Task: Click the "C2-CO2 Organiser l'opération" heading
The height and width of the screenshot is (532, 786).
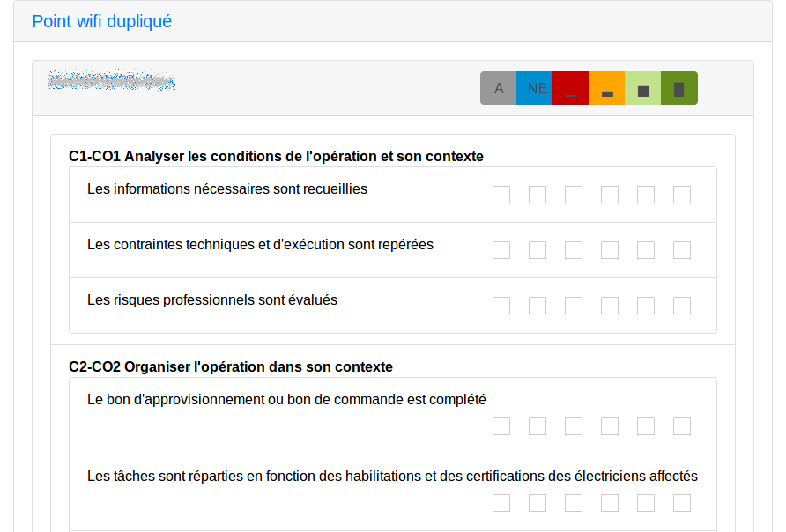Action: [x=231, y=366]
